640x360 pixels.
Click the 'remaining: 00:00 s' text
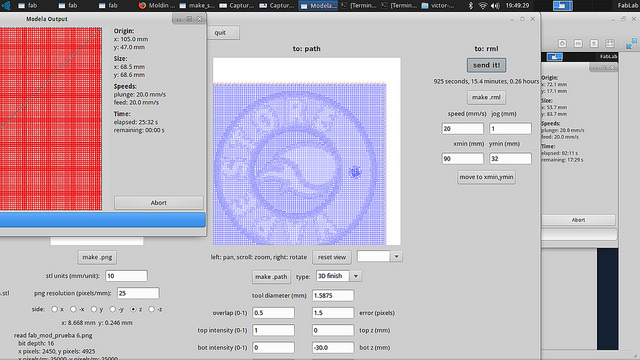(139, 130)
